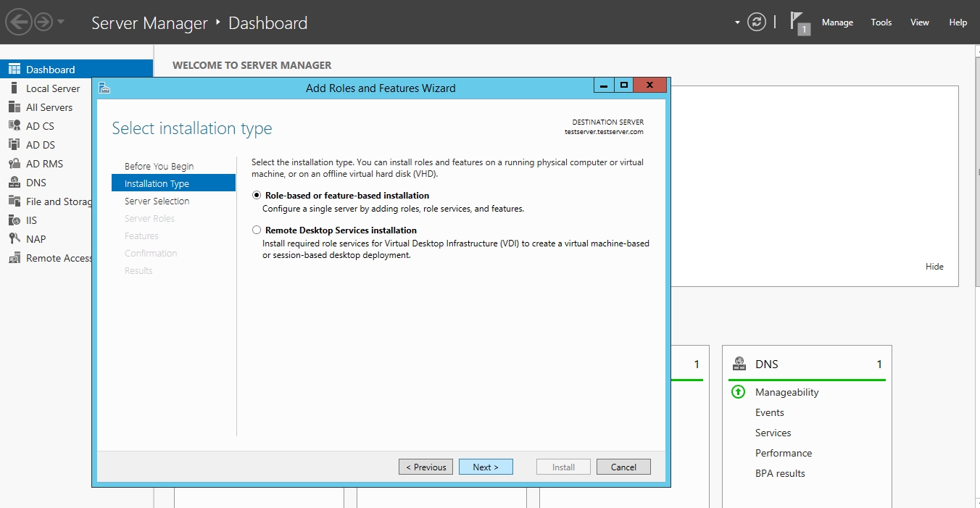Go to the Server Selection wizard step
Screen dimensions: 980x508
157,201
